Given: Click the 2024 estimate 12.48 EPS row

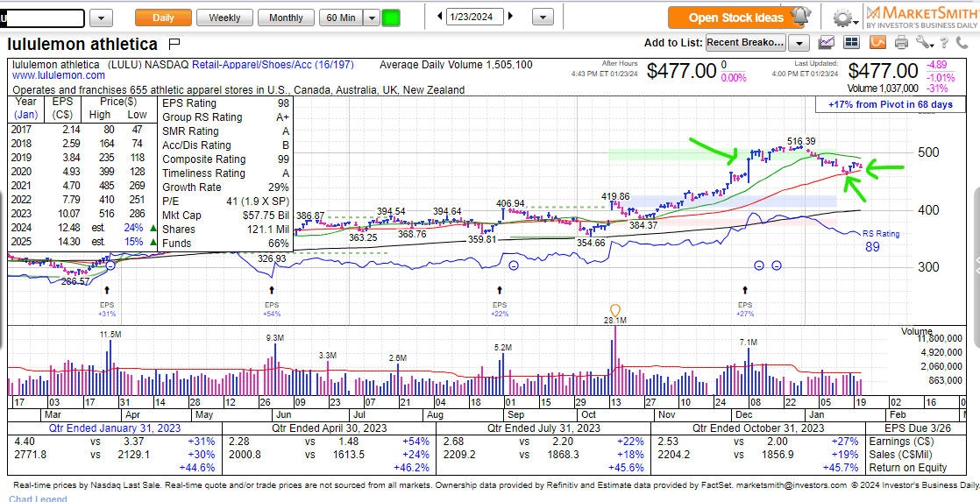Looking at the screenshot, I should tap(81, 227).
